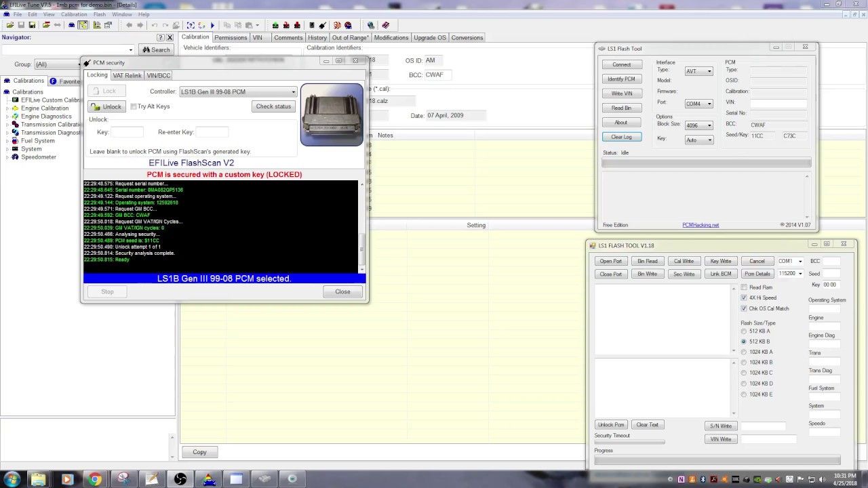Select the 1024 KB E radio button
Screen dimensions: 868x488
744,394
